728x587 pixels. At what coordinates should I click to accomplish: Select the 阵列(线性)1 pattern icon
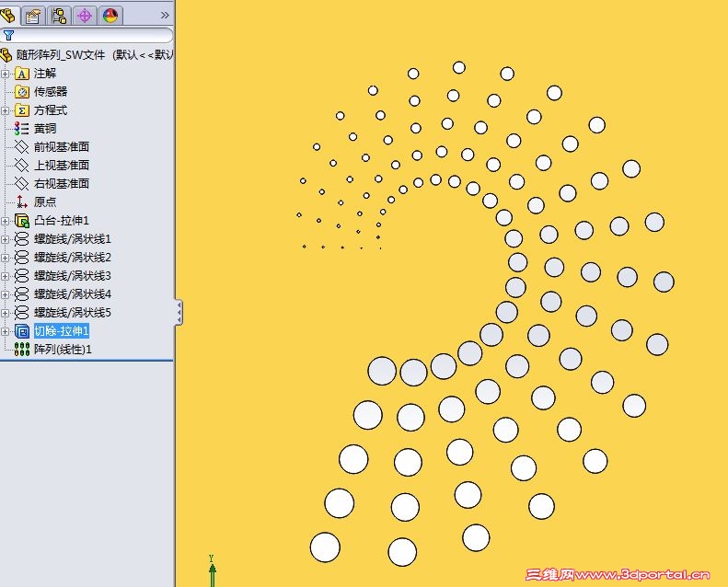point(22,350)
